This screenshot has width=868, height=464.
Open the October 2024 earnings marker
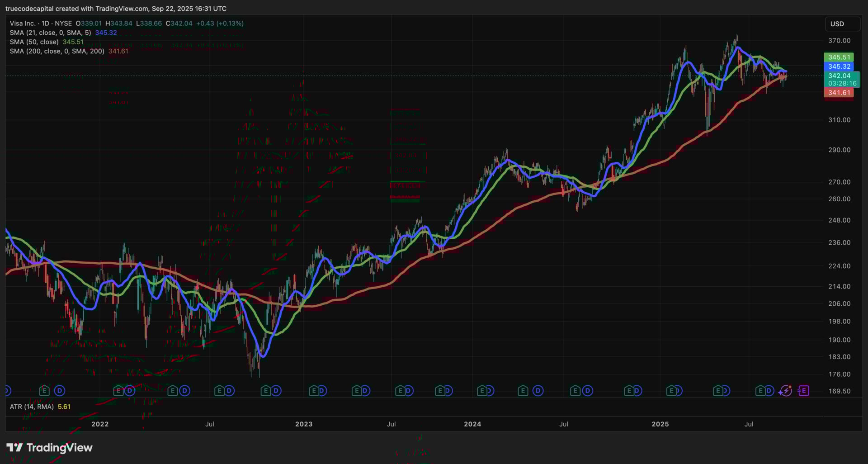pos(629,390)
